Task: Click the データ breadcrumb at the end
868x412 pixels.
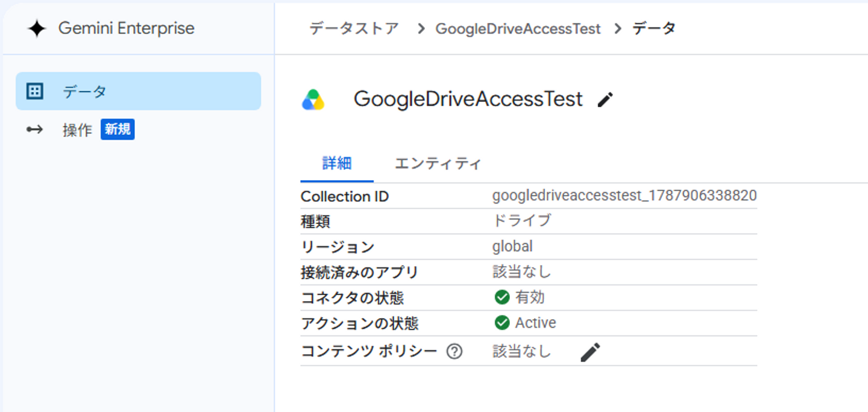Action: [x=654, y=28]
